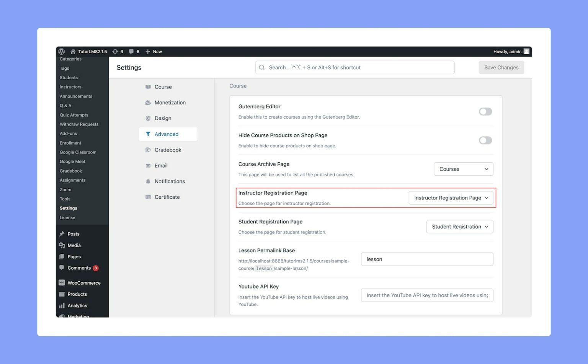588x364 pixels.
Task: Click the Lesson Permalink Base input field
Action: (427, 259)
